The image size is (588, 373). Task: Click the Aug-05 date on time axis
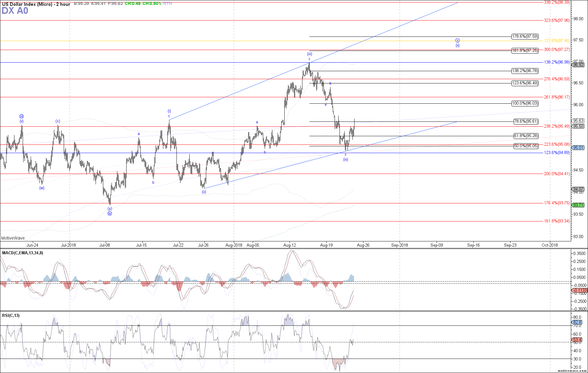[253, 245]
